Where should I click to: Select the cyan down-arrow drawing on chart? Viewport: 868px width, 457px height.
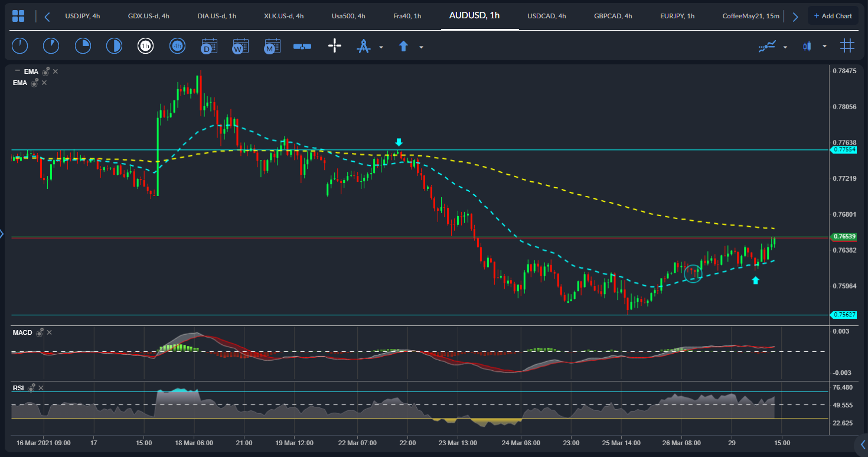point(399,142)
